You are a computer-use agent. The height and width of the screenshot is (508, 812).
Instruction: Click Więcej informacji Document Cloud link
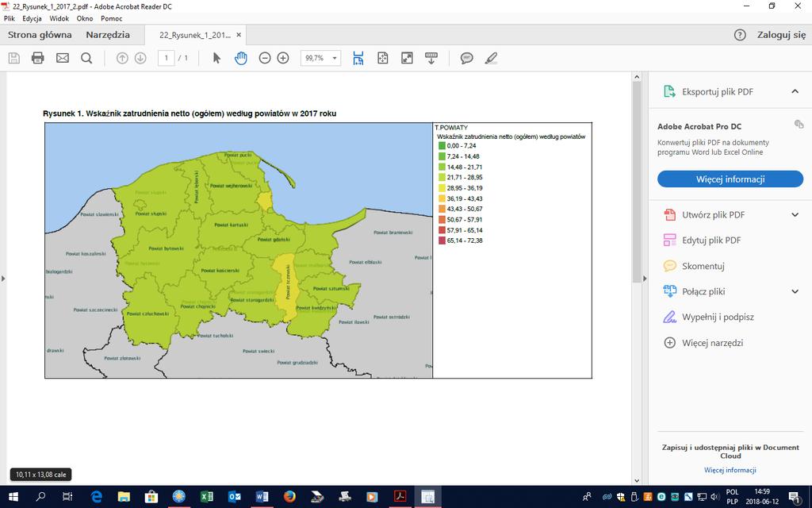[x=730, y=470]
